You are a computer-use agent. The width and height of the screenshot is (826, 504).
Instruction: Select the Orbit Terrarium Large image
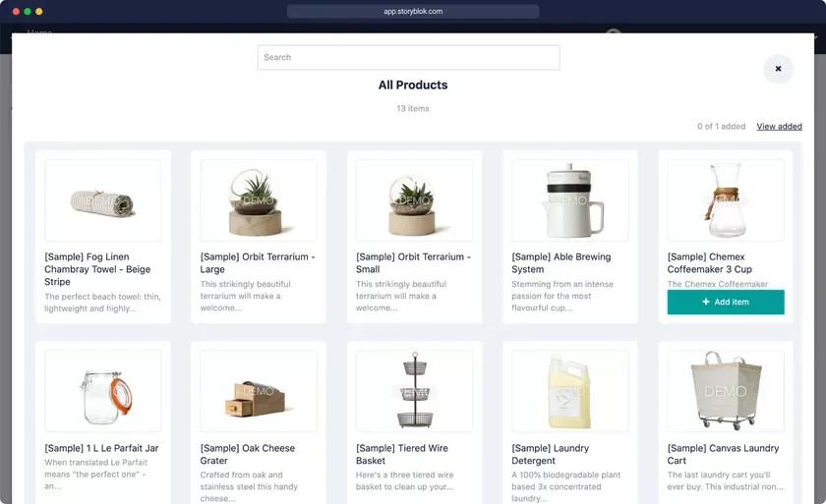259,200
